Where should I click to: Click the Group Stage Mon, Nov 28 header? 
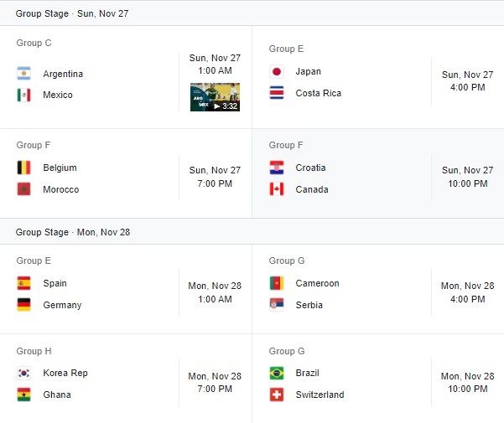[x=73, y=232]
